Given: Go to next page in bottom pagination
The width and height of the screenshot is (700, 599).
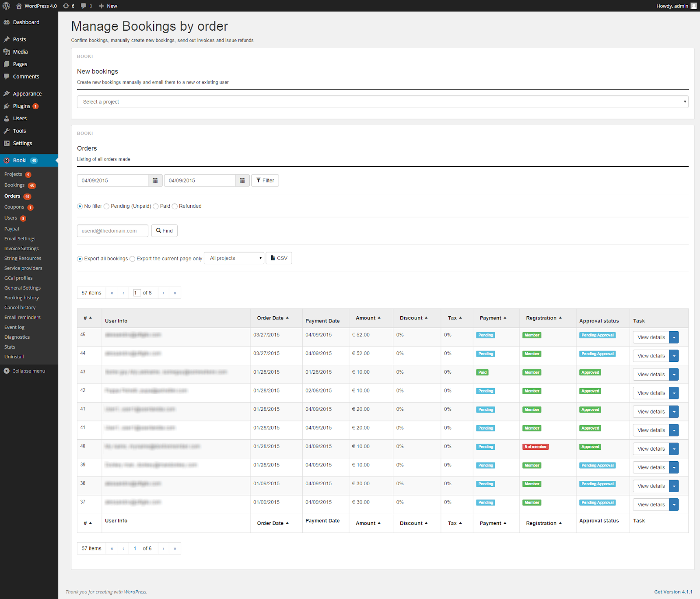Looking at the screenshot, I should tap(163, 549).
